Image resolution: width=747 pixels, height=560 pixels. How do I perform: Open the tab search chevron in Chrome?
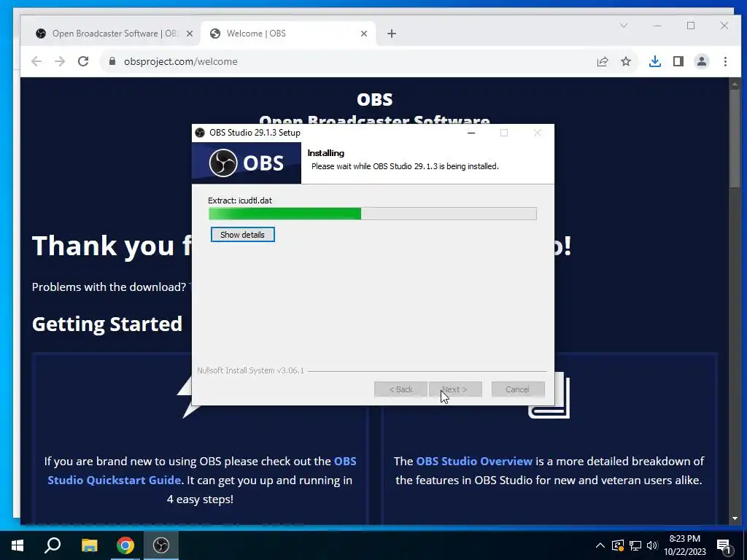[624, 26]
